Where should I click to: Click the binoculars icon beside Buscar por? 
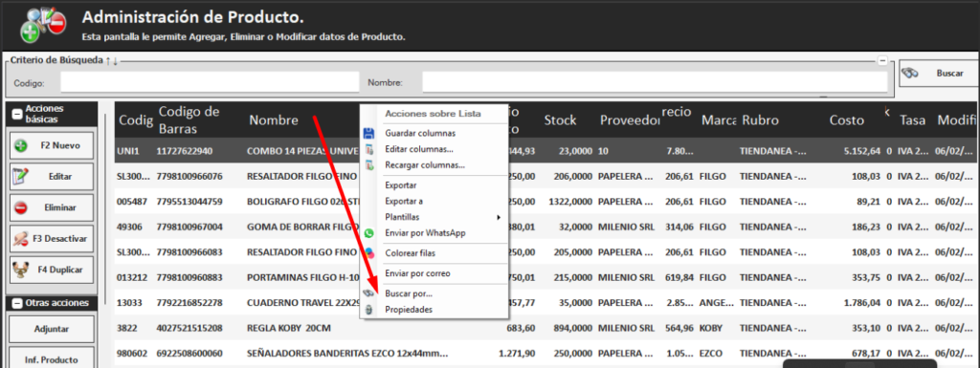pos(368,293)
